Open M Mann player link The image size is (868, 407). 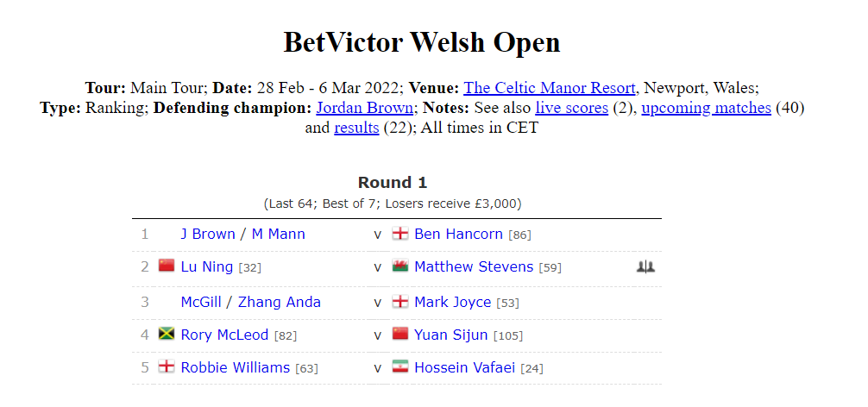[279, 234]
